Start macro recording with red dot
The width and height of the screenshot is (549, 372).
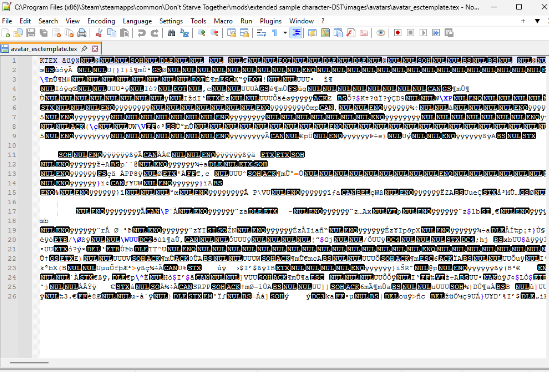(397, 33)
